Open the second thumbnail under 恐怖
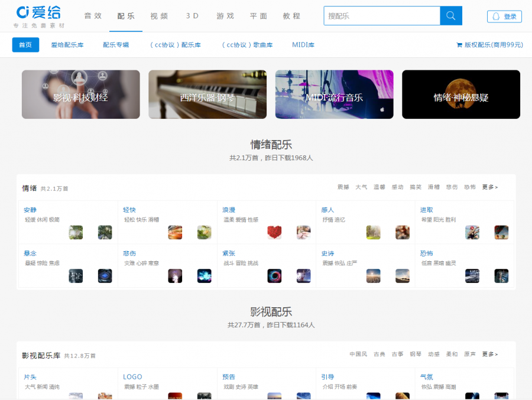 (501, 276)
